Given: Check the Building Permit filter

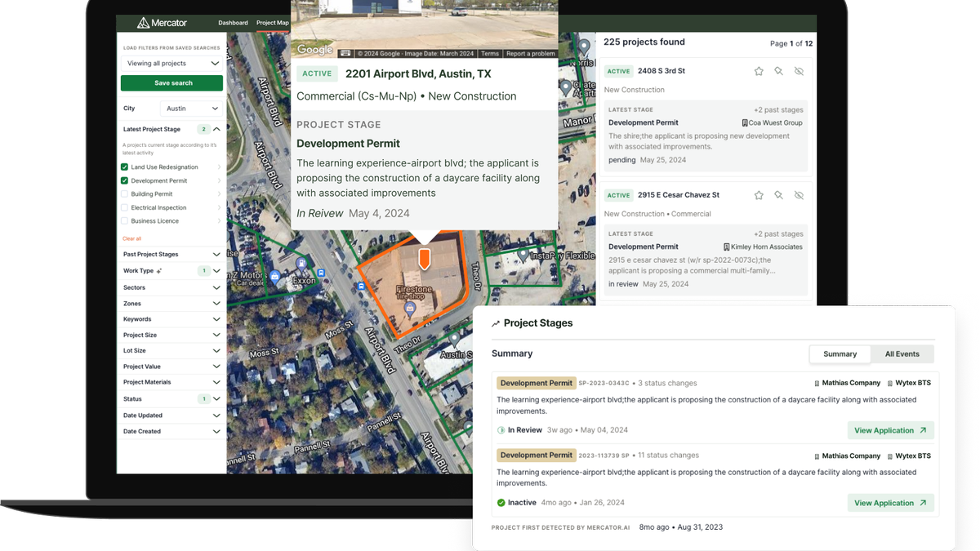Looking at the screenshot, I should pyautogui.click(x=125, y=193).
